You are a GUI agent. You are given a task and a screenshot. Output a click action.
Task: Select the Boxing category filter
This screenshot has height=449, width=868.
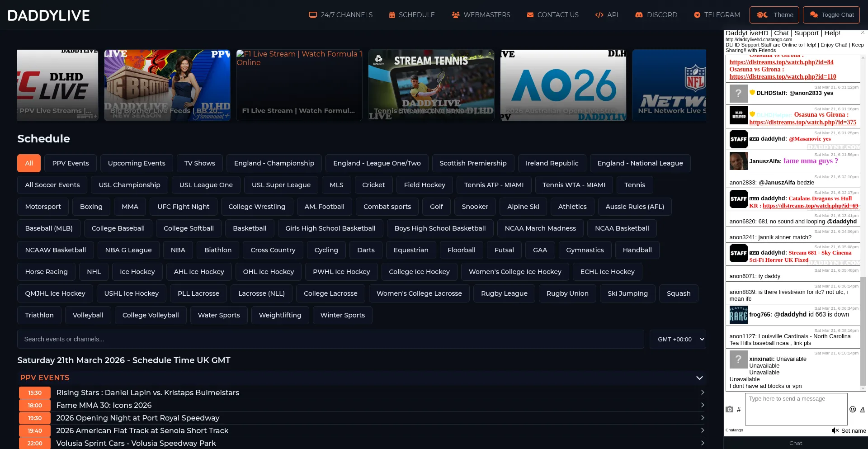pyautogui.click(x=91, y=207)
